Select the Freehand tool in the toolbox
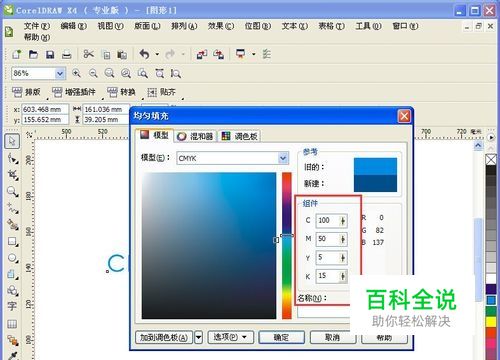The height and width of the screenshot is (360, 500). (x=13, y=208)
